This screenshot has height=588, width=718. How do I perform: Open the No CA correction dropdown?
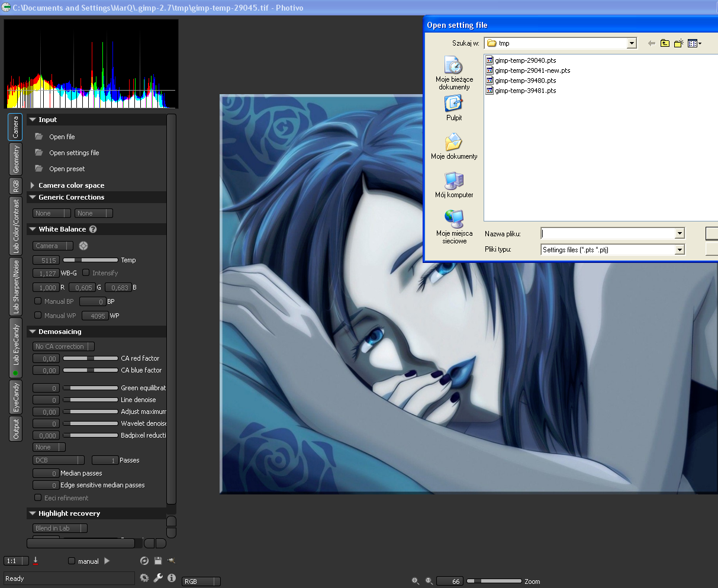pyautogui.click(x=63, y=346)
